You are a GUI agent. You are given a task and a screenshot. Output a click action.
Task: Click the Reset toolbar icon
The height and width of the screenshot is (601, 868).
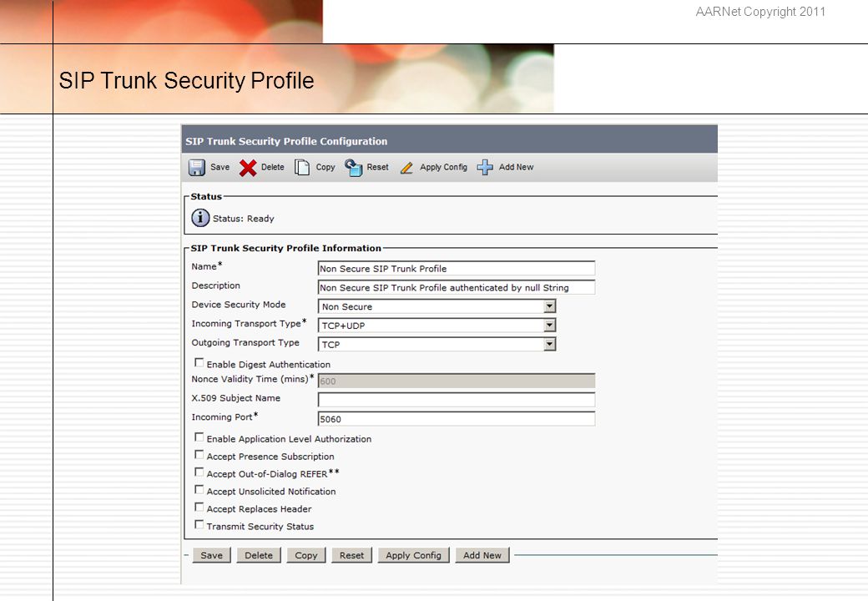pos(353,167)
